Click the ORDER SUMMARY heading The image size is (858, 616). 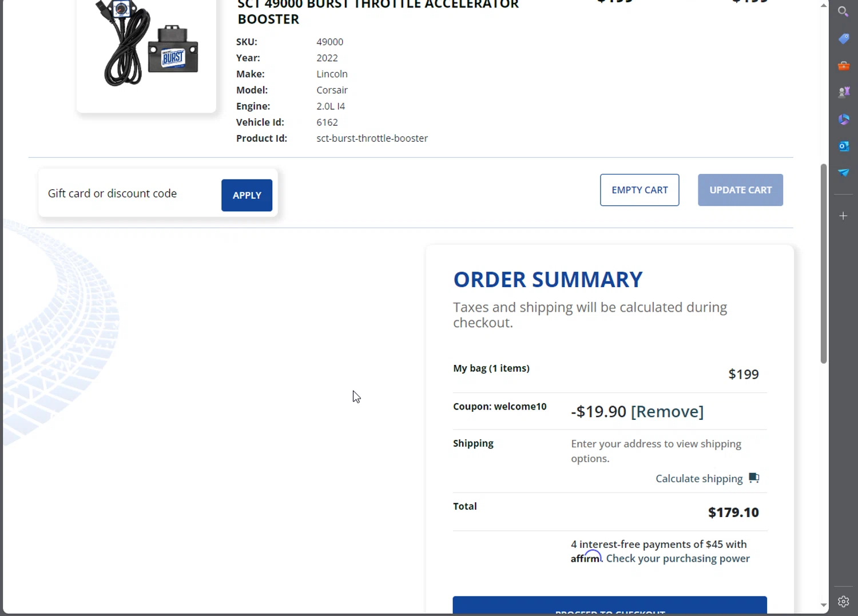point(548,280)
